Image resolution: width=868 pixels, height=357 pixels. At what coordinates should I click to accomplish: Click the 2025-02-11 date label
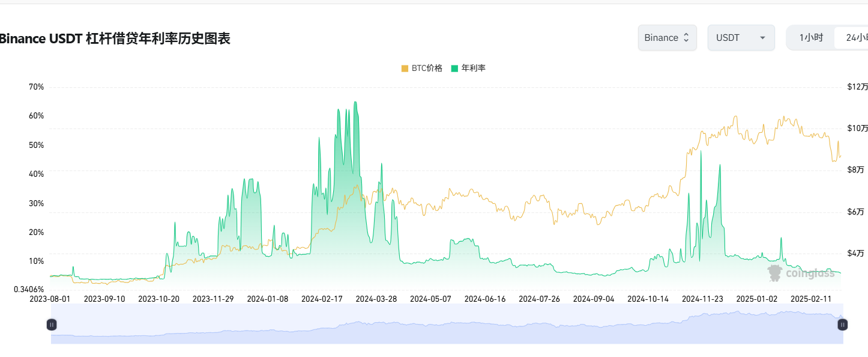(811, 299)
